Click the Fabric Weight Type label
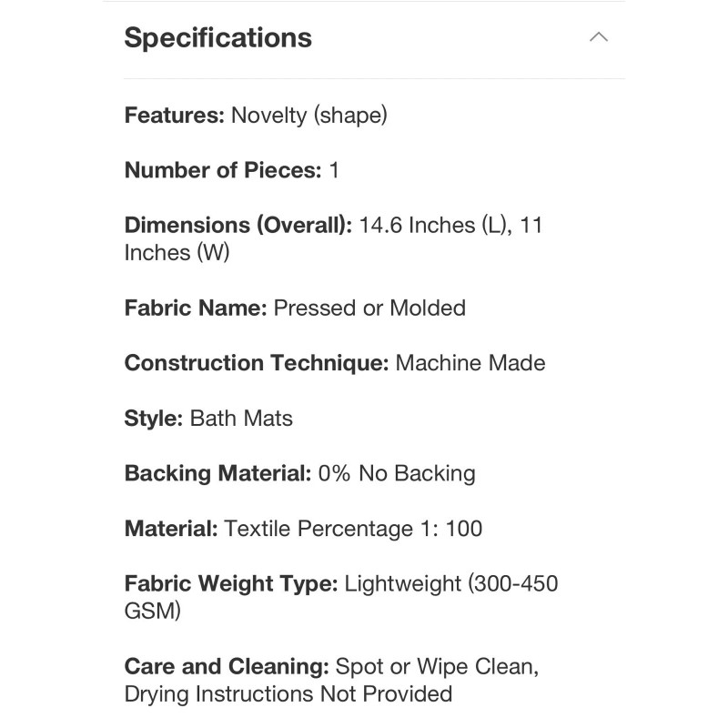This screenshot has height=728, width=728. [231, 583]
